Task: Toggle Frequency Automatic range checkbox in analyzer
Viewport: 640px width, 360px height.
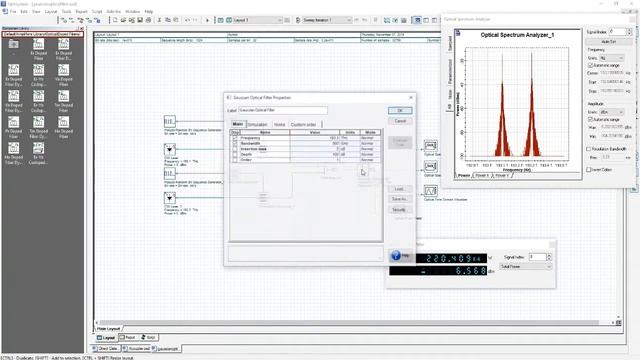Action: coord(590,65)
